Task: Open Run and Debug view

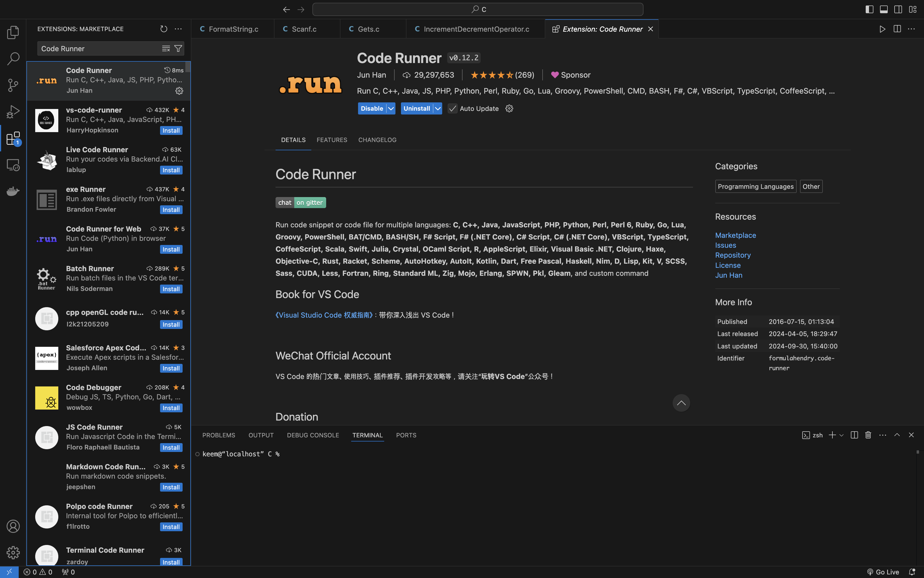Action: coord(13,112)
